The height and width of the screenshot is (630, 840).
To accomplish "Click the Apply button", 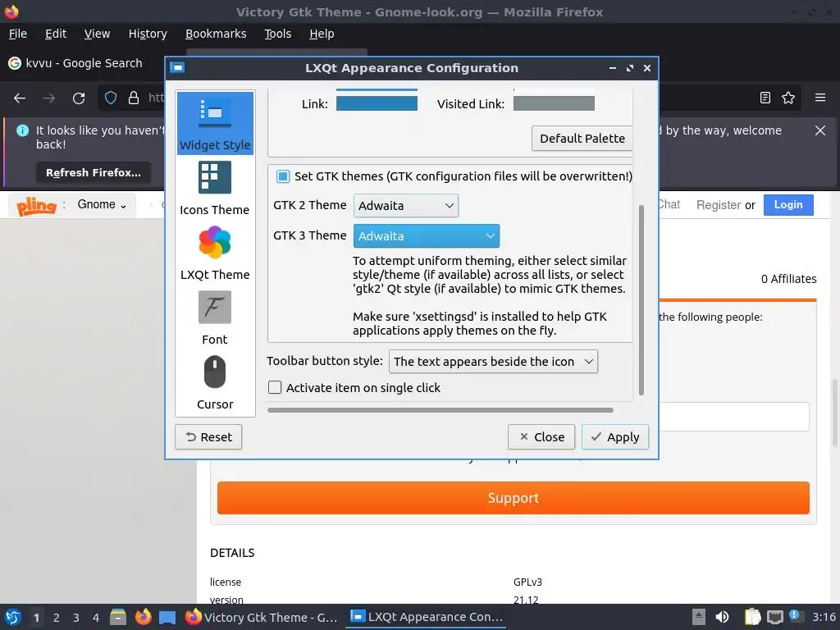I will pyautogui.click(x=615, y=437).
